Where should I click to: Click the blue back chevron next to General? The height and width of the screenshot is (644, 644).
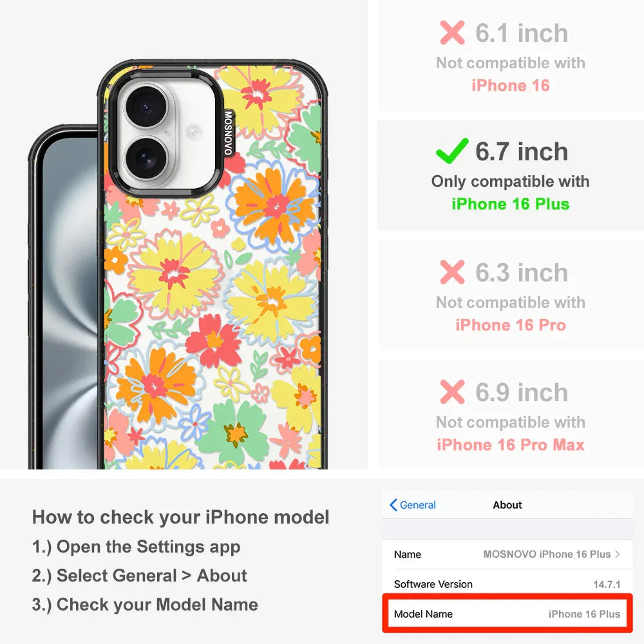click(393, 505)
